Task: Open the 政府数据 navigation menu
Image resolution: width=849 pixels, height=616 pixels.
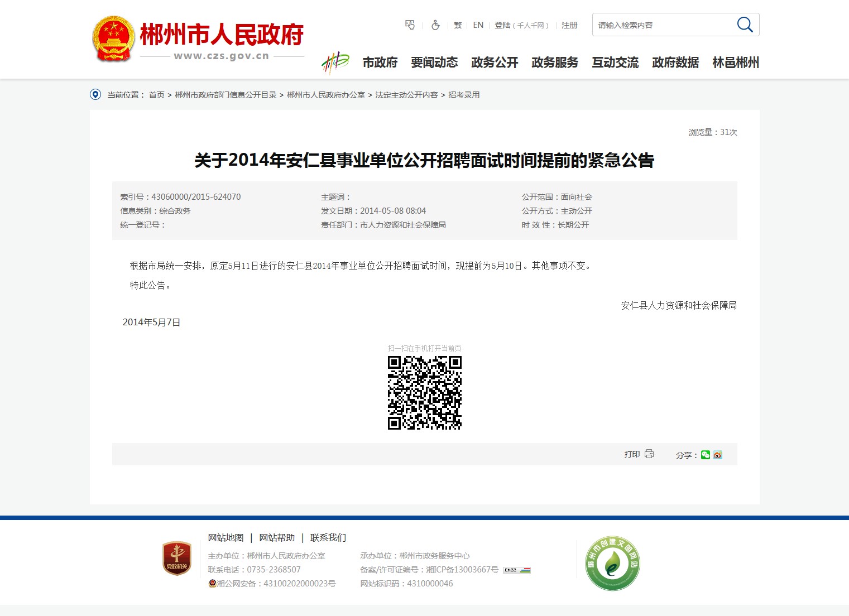Action: [675, 62]
